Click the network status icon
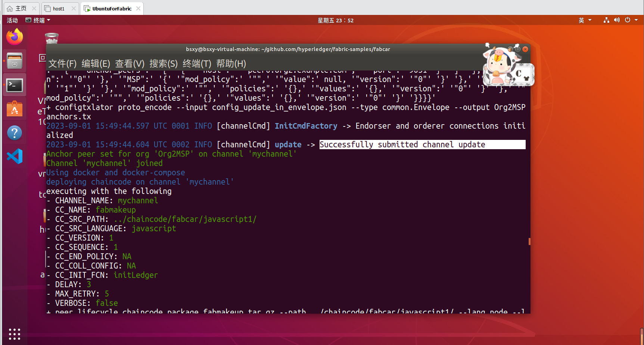Image resolution: width=644 pixels, height=345 pixels. tap(606, 20)
